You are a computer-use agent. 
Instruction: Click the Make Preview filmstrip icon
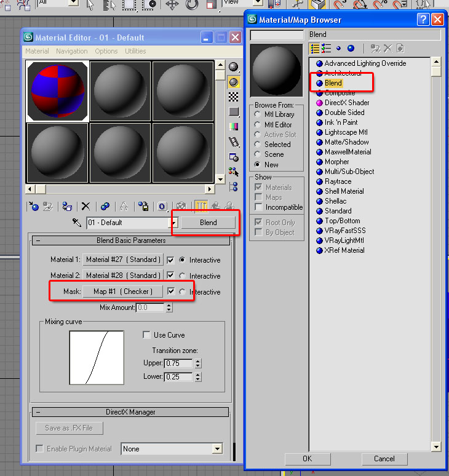234,141
